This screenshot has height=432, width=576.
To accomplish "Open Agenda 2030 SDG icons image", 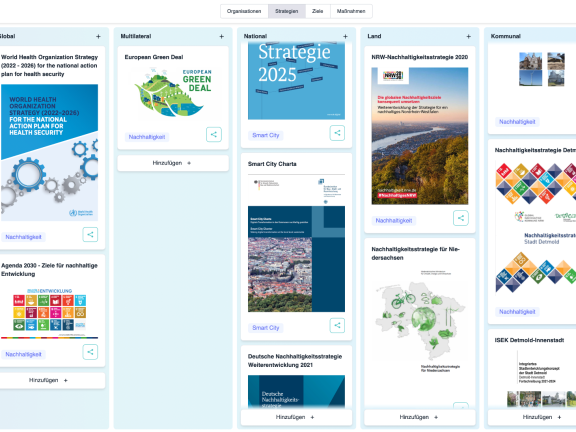I will click(x=50, y=313).
